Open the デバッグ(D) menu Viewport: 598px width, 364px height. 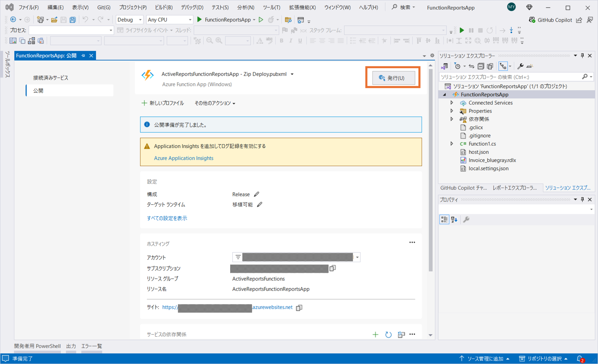point(192,7)
